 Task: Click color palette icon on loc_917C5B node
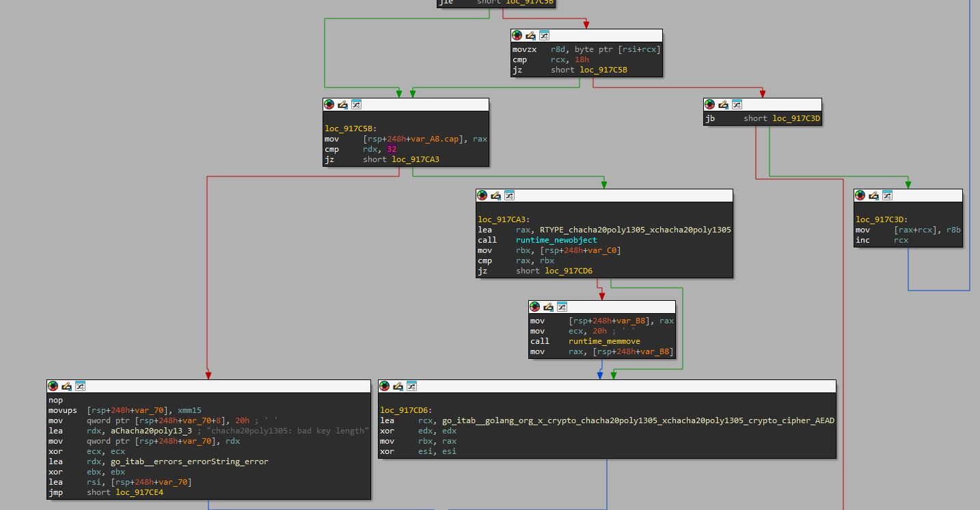pyautogui.click(x=329, y=105)
